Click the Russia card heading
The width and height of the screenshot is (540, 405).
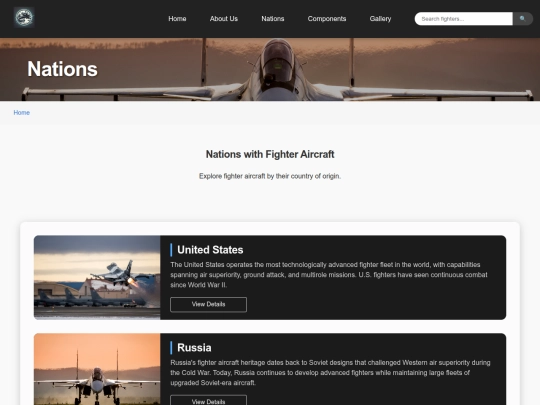click(194, 347)
